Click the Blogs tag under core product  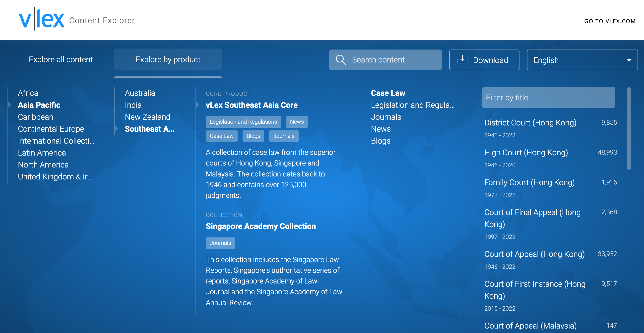tap(253, 136)
